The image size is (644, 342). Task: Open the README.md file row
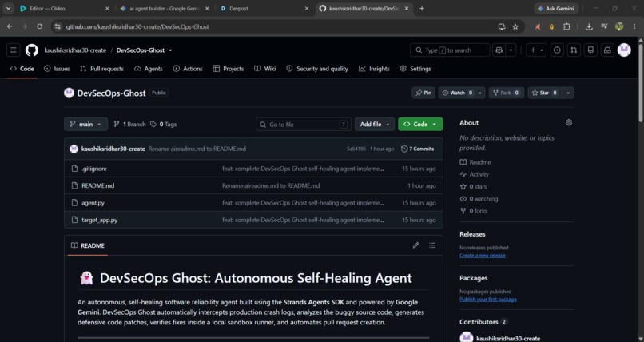[x=253, y=185]
